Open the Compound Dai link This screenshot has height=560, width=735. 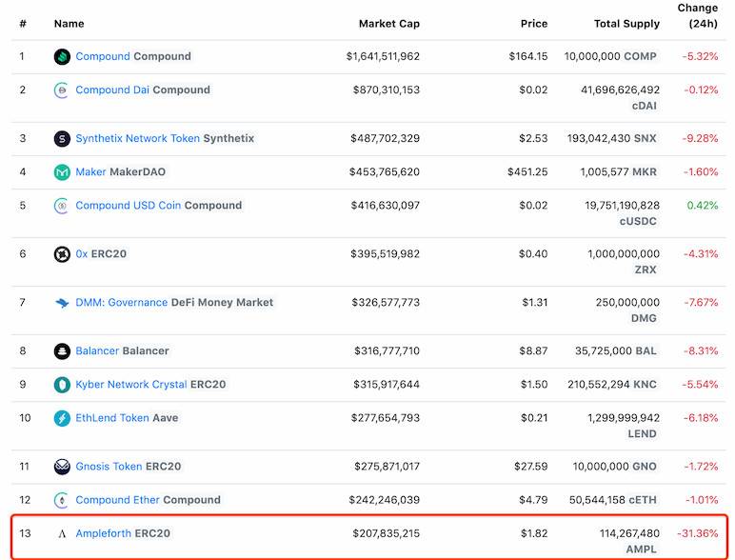pos(112,90)
